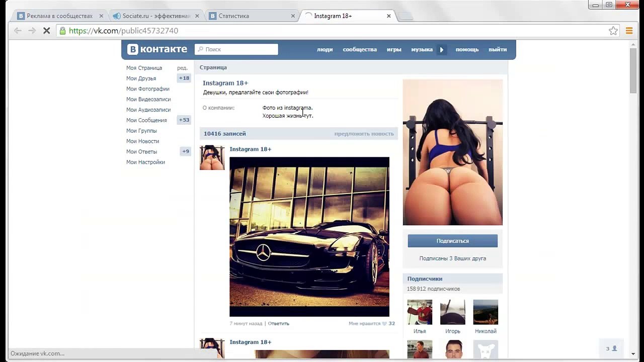This screenshot has height=362, width=644.
Task: Open subscriber Илья's avatar
Action: [420, 312]
